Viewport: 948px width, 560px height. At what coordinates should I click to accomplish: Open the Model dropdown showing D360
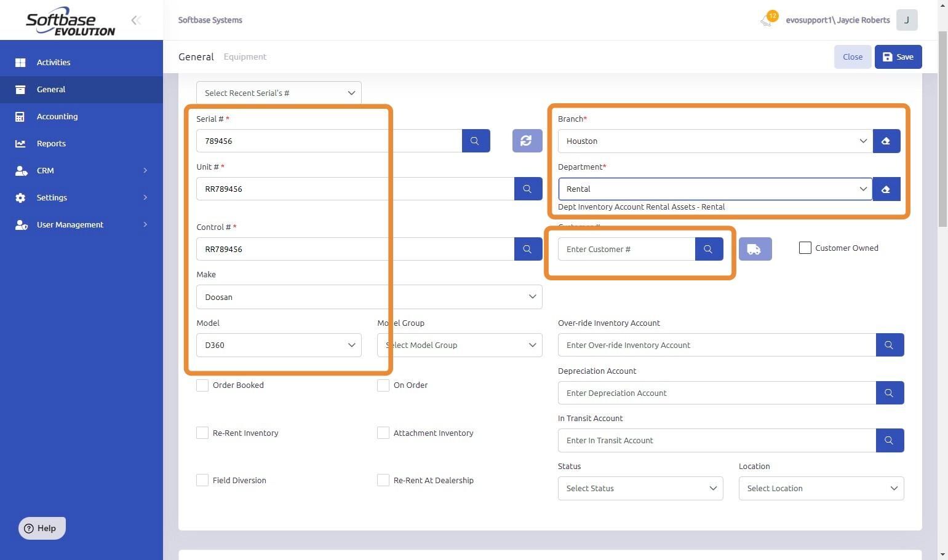279,345
